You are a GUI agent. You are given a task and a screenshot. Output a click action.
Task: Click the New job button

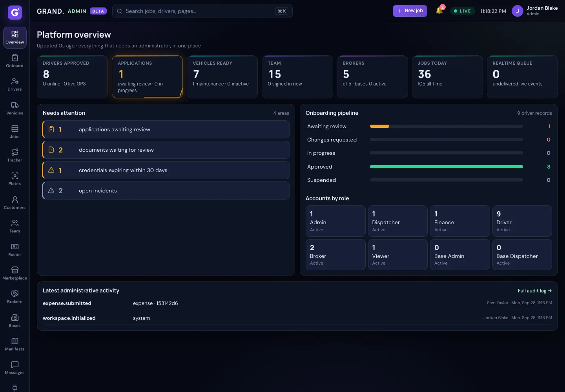410,11
